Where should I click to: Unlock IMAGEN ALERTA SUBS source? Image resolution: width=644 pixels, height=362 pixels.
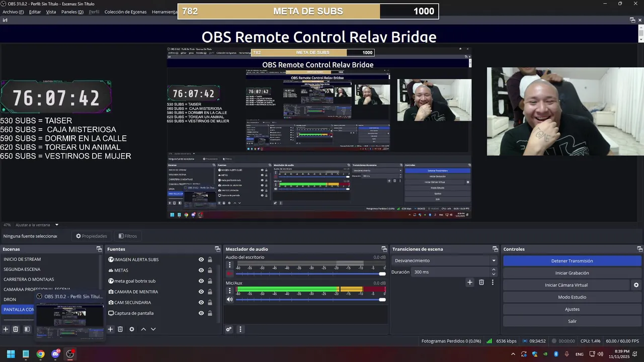coord(210,259)
